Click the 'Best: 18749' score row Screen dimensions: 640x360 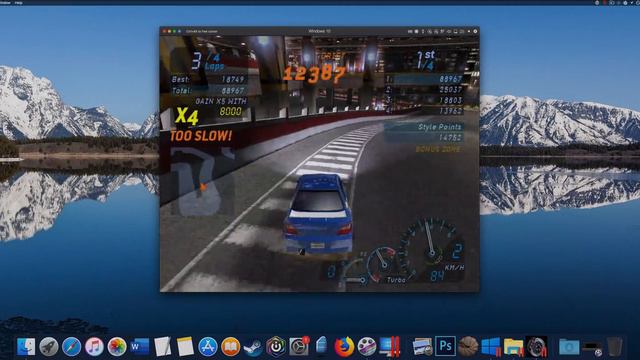(208, 80)
